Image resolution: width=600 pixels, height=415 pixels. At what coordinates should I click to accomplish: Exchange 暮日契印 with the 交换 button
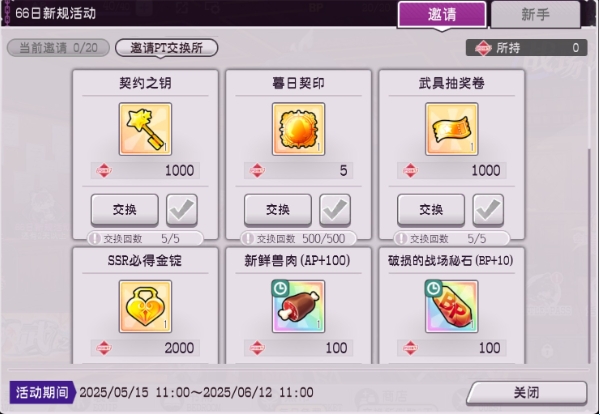tap(278, 210)
